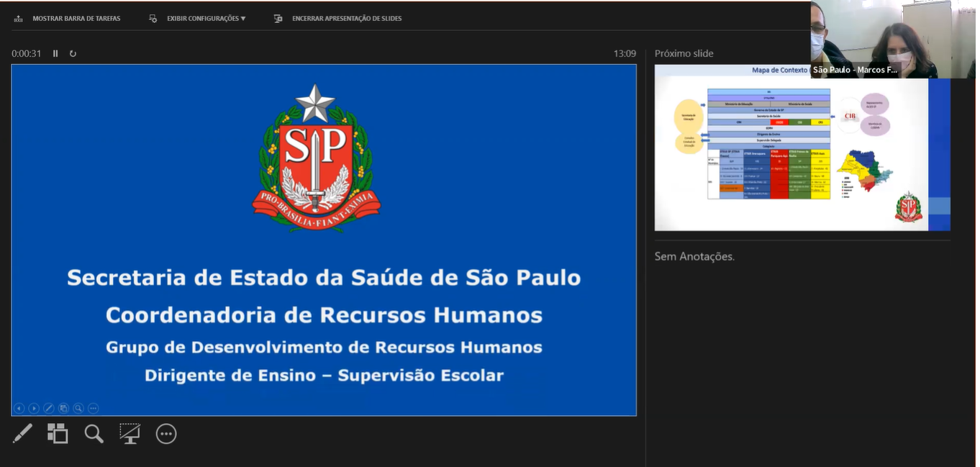
Task: Toggle the black screen presentation icon
Action: click(130, 433)
